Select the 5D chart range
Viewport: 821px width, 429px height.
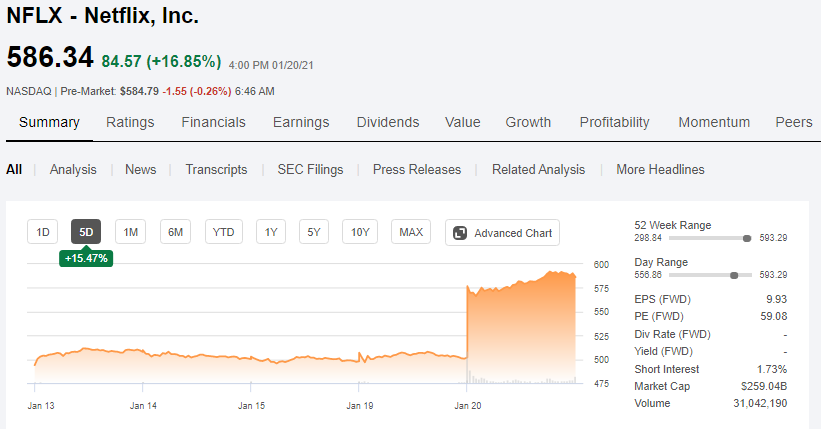click(x=86, y=232)
